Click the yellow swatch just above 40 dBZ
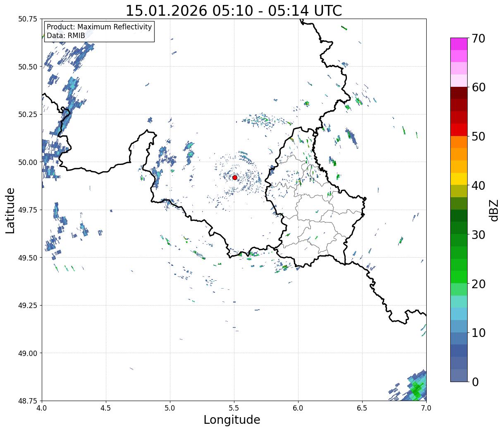504x430 pixels. tap(459, 179)
